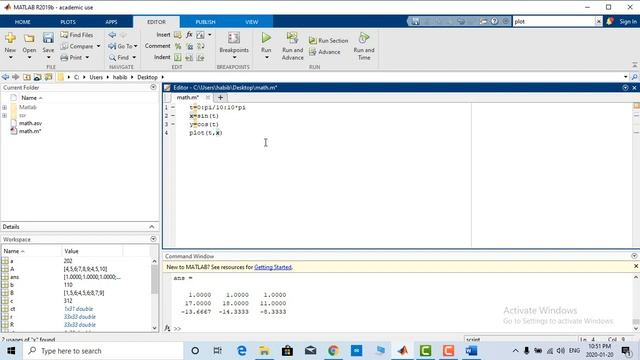Click the browse for folder icon
The width and height of the screenshot is (640, 360).
37,77
